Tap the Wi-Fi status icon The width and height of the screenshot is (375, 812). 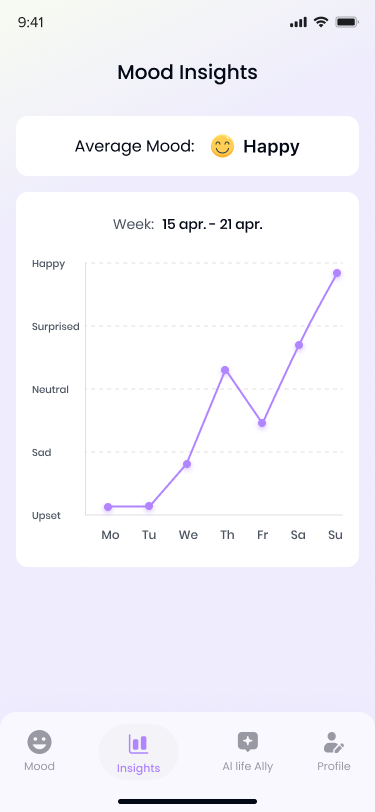[x=321, y=22]
